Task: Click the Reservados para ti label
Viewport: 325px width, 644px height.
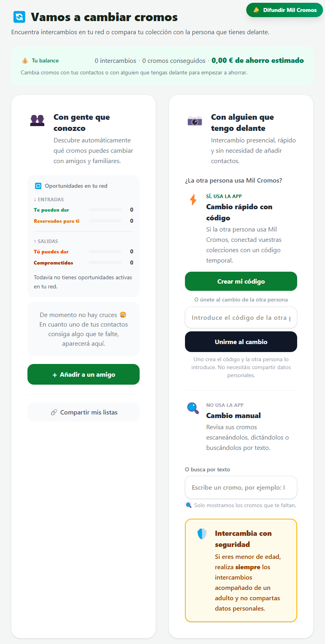Action: coord(56,221)
